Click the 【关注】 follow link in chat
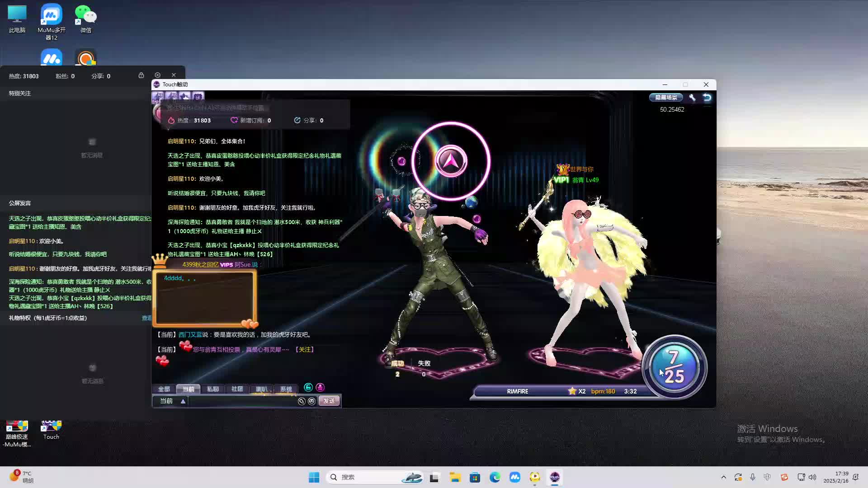The image size is (868, 488). pyautogui.click(x=304, y=350)
